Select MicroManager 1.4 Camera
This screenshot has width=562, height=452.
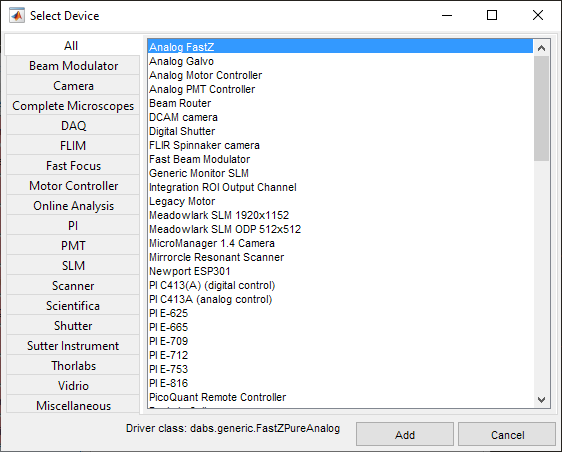coord(340,243)
